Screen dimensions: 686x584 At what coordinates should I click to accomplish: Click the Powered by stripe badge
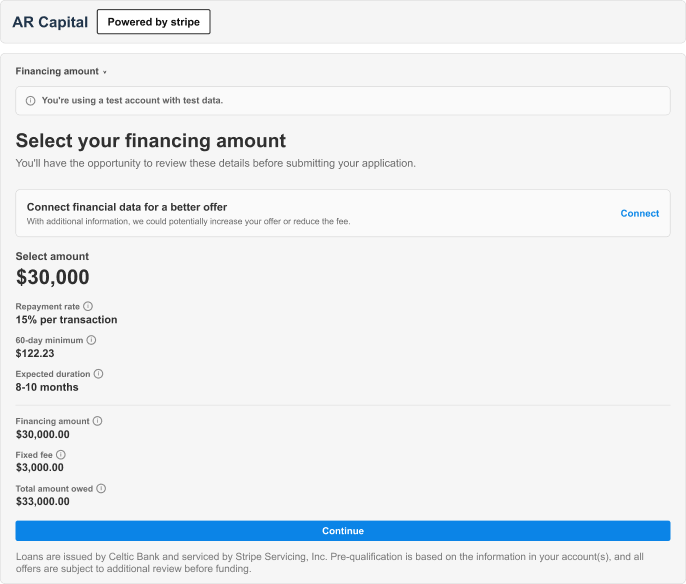pyautogui.click(x=154, y=22)
